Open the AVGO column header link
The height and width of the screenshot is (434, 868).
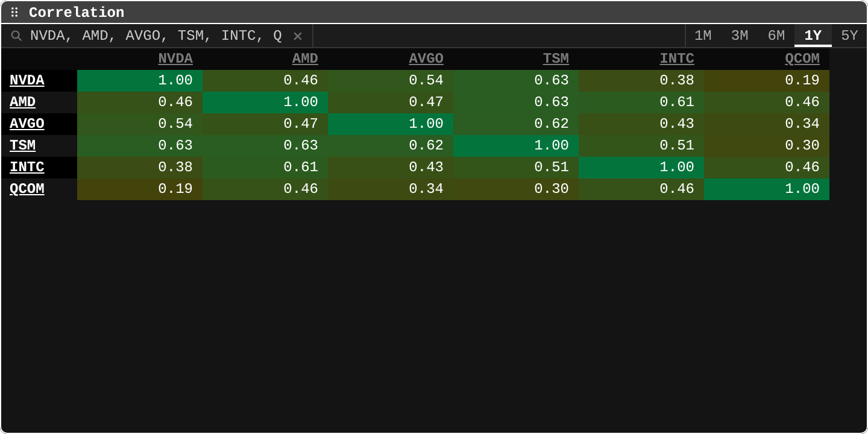pos(426,58)
